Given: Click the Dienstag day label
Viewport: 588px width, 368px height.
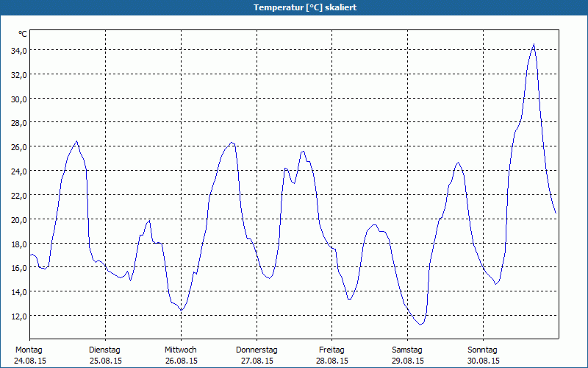Looking at the screenshot, I should 104,350.
